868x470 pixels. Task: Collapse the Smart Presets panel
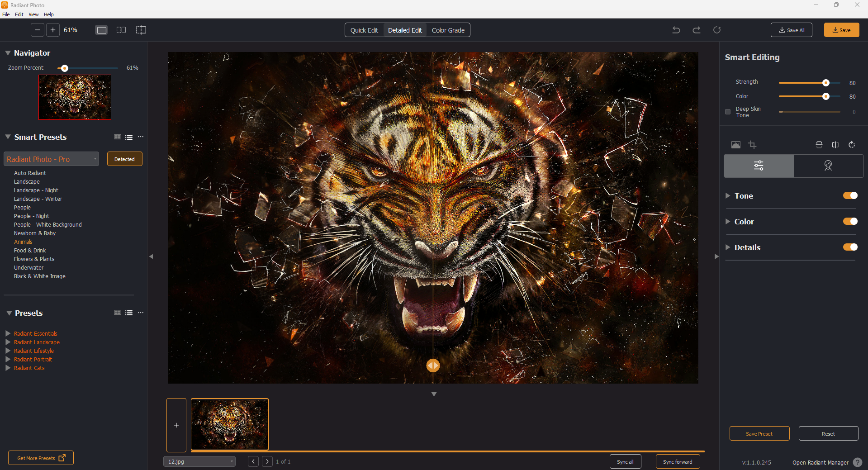8,137
